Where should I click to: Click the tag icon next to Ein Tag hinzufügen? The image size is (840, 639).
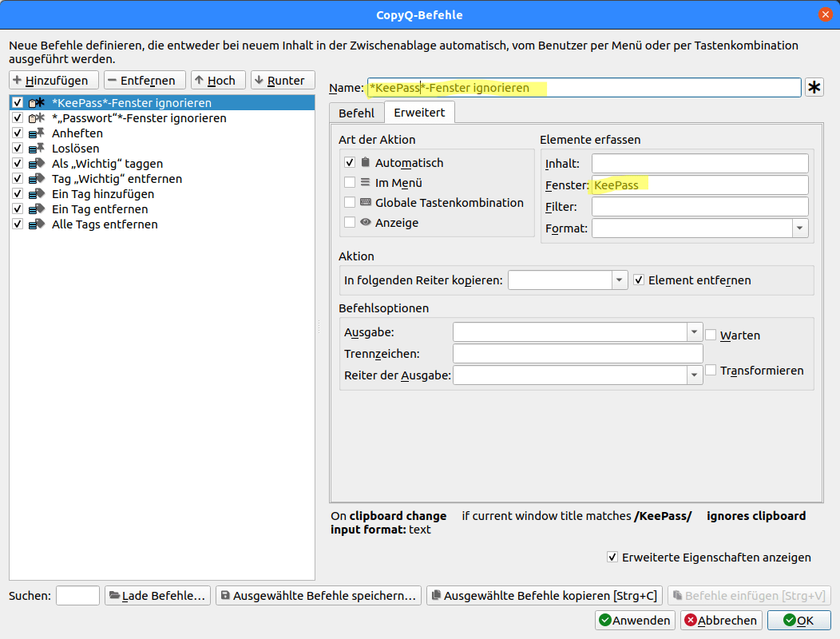[38, 193]
